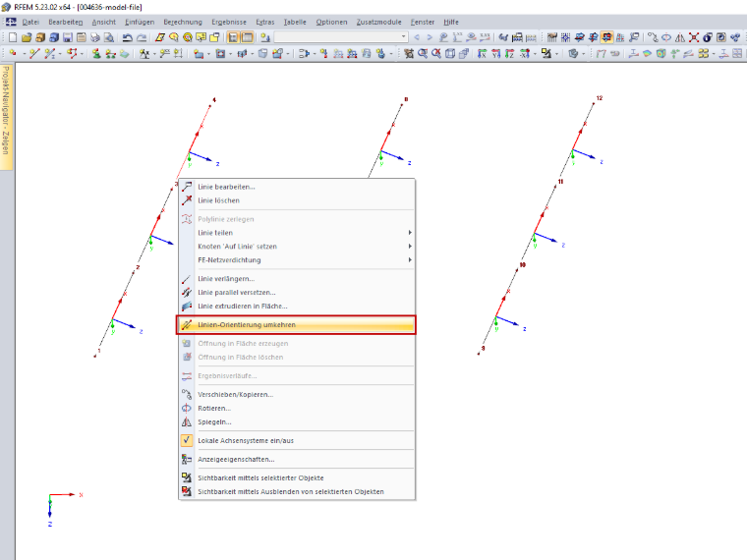
Task: Click node 4 in the model view
Action: click(210, 106)
